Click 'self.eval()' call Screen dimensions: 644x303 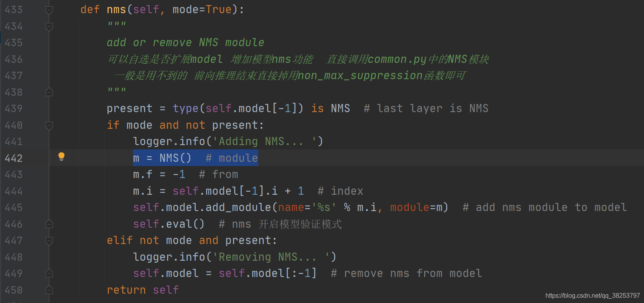tap(169, 224)
